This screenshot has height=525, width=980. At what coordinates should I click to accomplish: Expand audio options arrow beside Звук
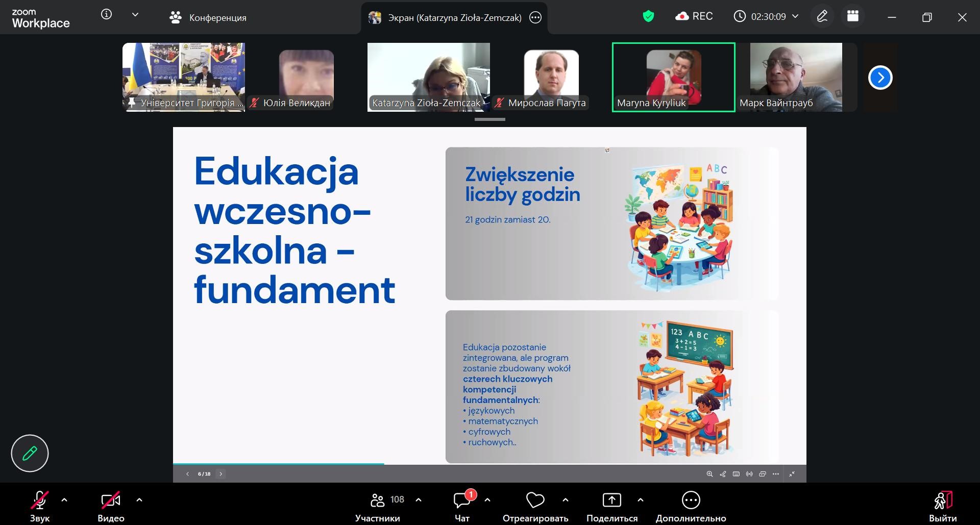[64, 500]
